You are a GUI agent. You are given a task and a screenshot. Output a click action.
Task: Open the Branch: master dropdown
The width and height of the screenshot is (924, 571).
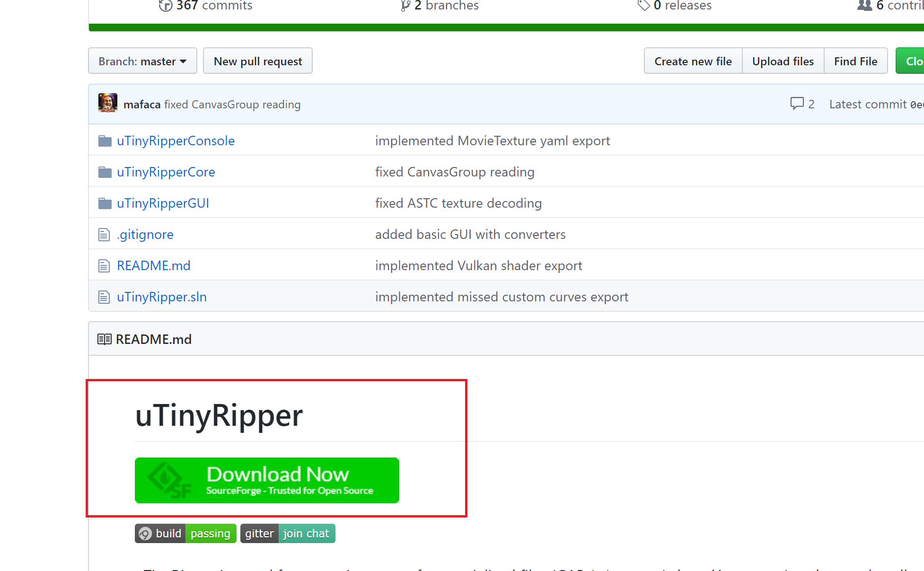click(142, 61)
